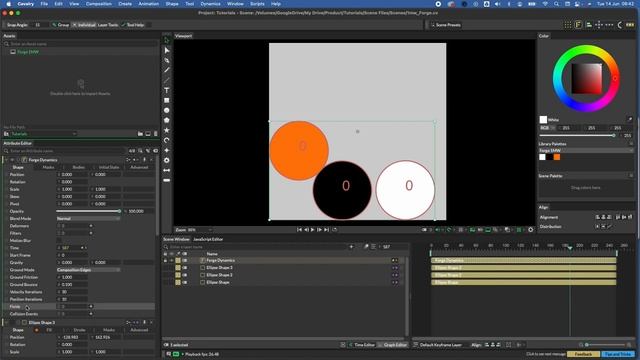The height and width of the screenshot is (360, 640).
Task: Select the Polygon shape tool
Action: [167, 120]
